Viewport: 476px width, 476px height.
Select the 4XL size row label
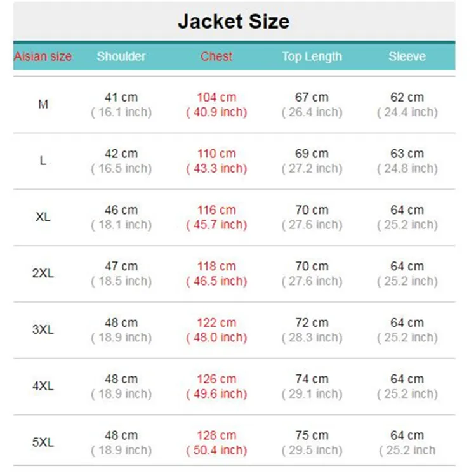[43, 386]
